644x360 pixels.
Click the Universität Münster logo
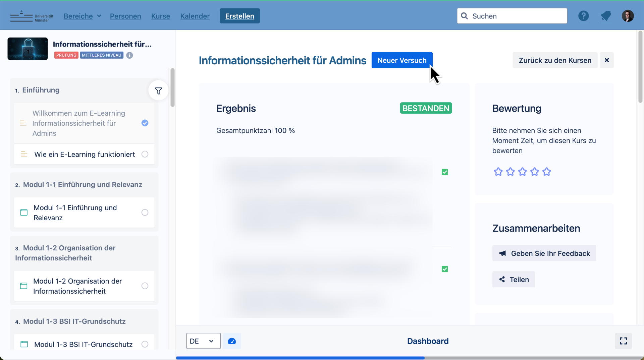32,16
